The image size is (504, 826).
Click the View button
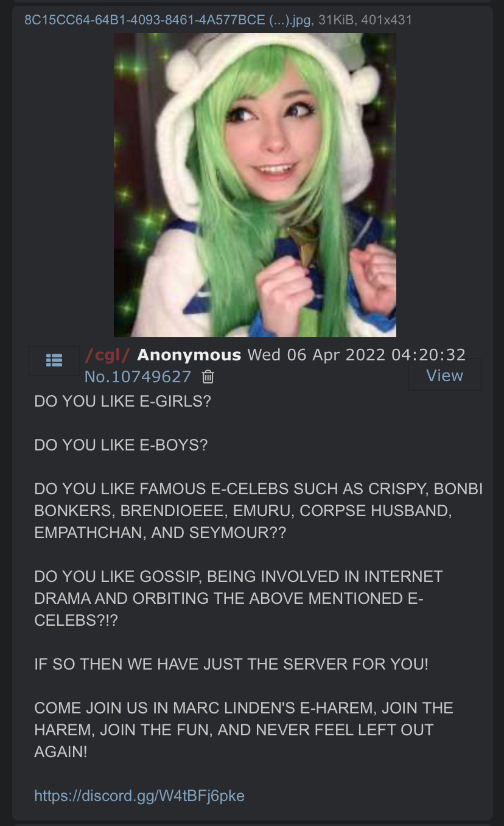click(x=445, y=375)
